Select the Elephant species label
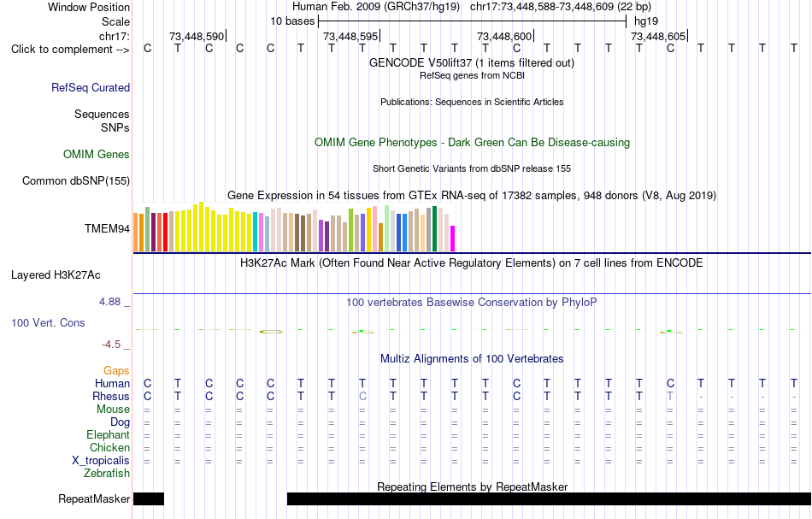This screenshot has height=519, width=812. (x=109, y=434)
